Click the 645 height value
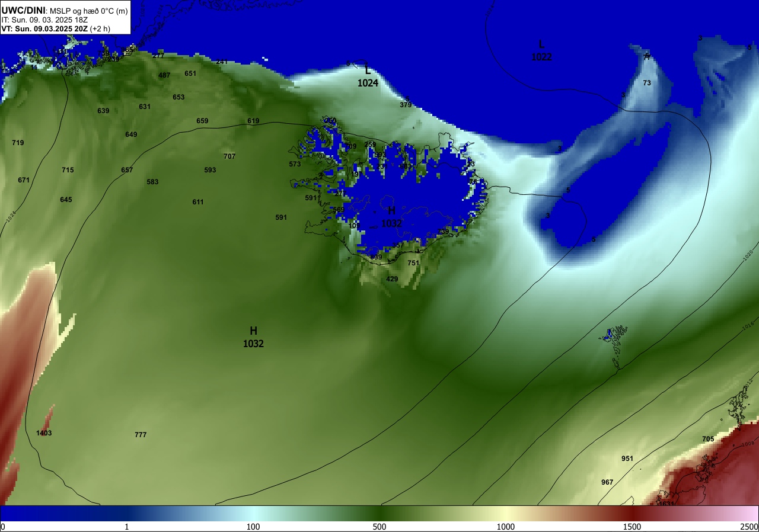Screen dimensions: 759x532 pyautogui.click(x=66, y=200)
